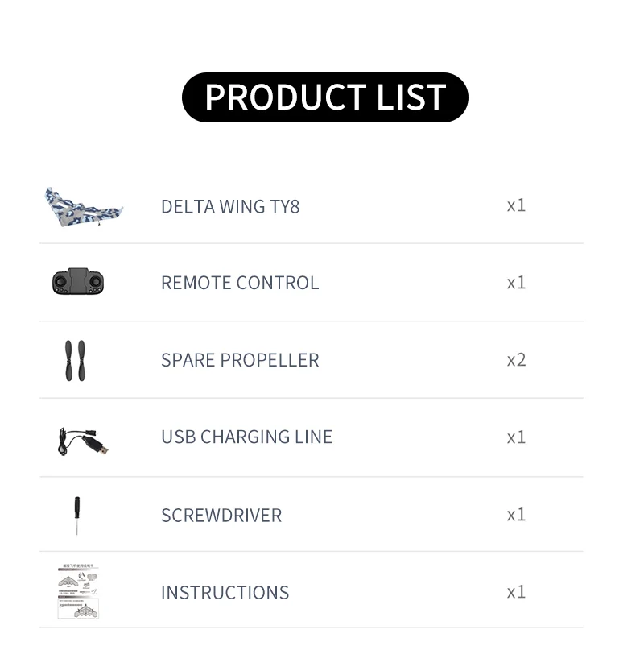Select the DELTA WING TY8 label

point(230,207)
